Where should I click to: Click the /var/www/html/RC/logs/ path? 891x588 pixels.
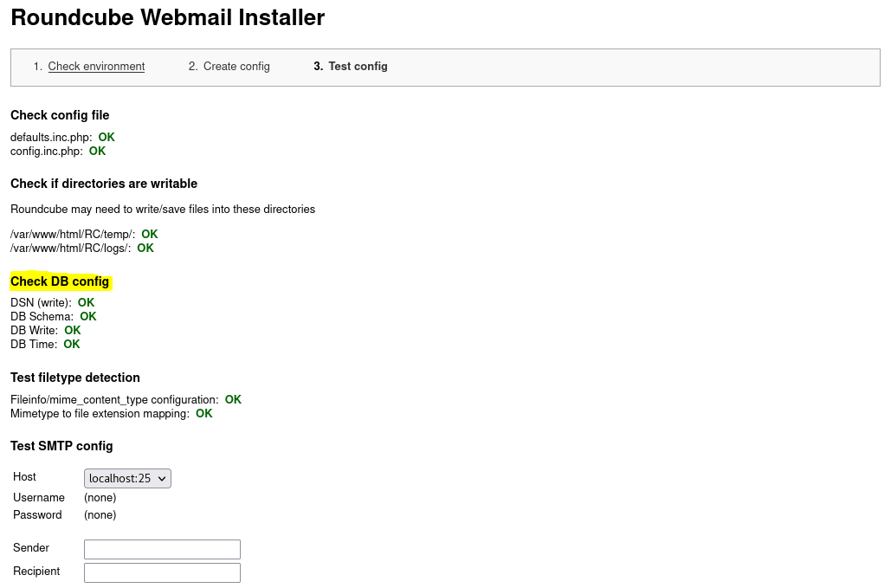70,249
